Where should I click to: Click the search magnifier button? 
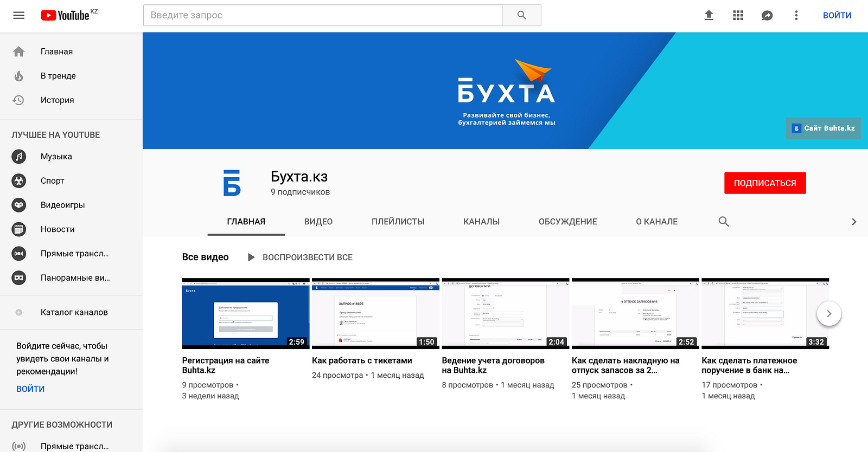point(521,15)
